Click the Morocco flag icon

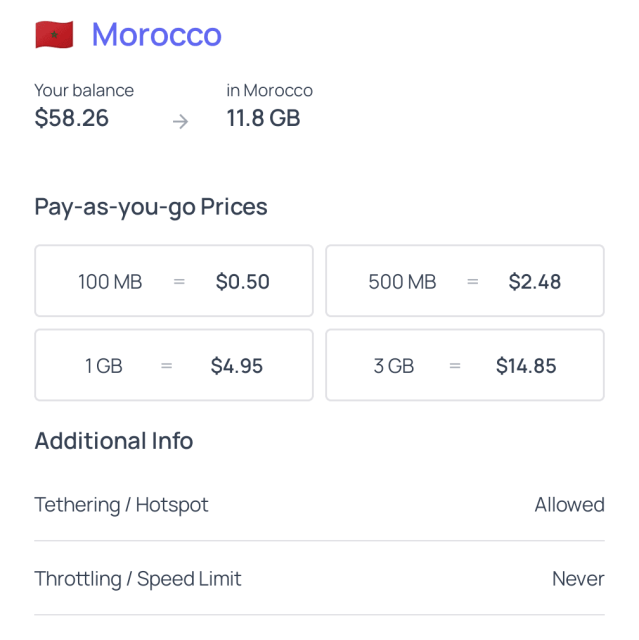point(54,35)
